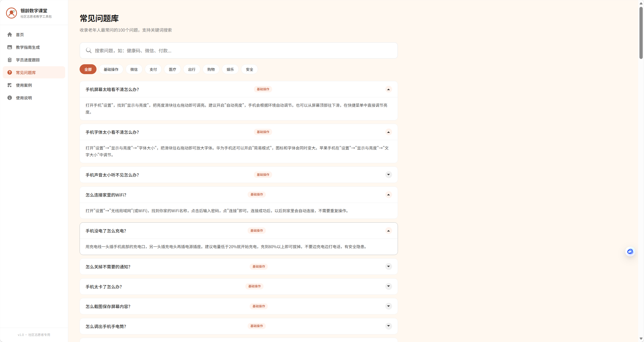Expand the 手机声音太小听不见怎么办 question
The width and height of the screenshot is (644, 342).
tap(389, 175)
